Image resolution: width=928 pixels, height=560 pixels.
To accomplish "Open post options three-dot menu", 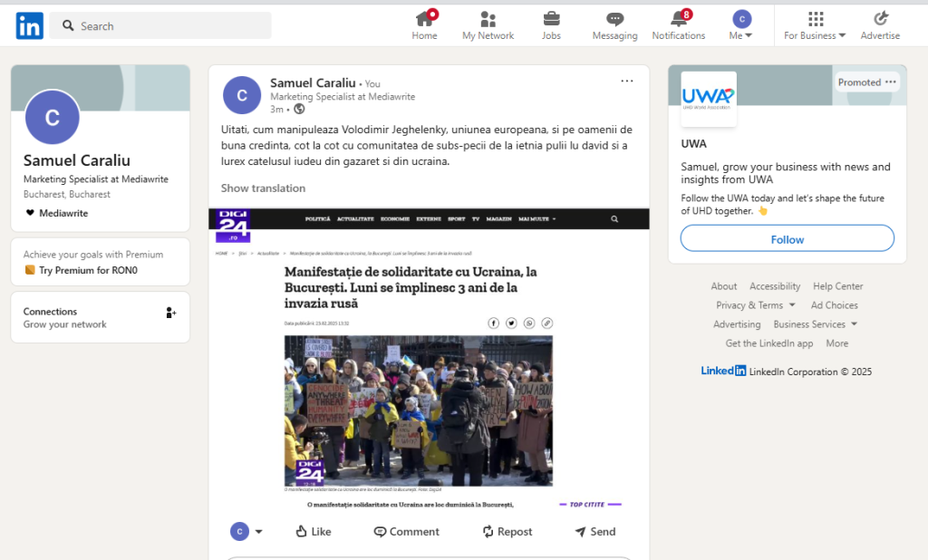I will click(x=627, y=81).
